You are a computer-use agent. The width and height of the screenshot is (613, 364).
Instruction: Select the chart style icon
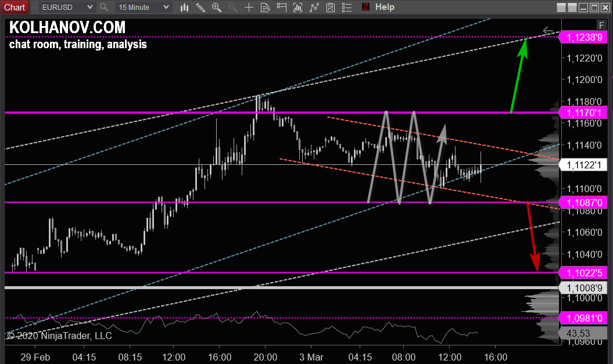coord(184,7)
